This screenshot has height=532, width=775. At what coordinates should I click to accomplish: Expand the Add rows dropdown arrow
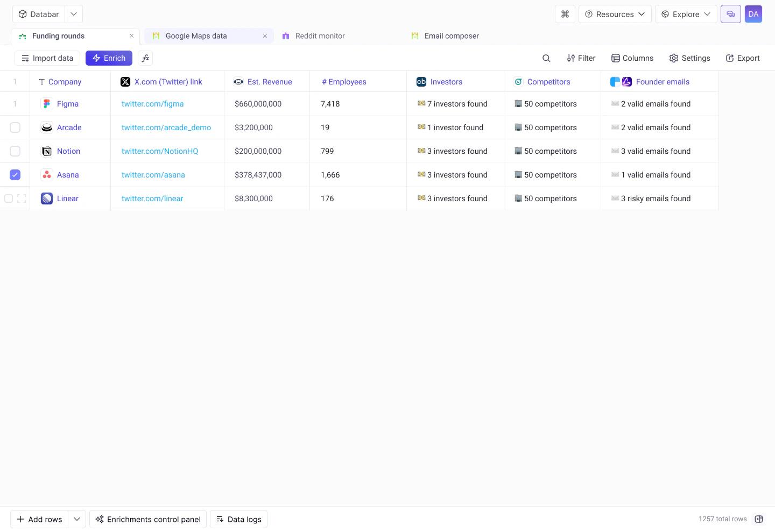(77, 519)
